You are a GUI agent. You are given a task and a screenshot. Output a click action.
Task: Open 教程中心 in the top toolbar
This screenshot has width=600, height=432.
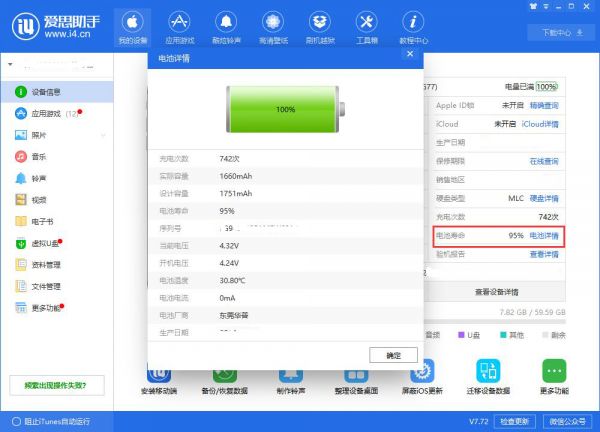[x=413, y=28]
